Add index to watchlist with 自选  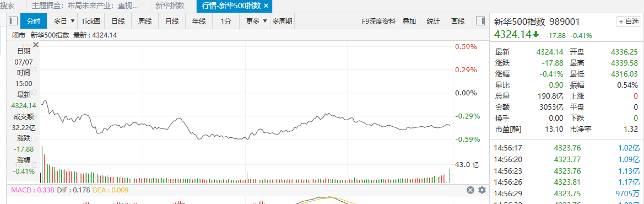pyautogui.click(x=629, y=22)
